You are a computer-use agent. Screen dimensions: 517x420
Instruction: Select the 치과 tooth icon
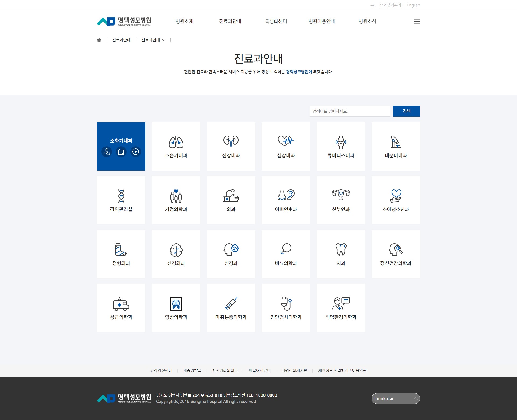pos(341,249)
